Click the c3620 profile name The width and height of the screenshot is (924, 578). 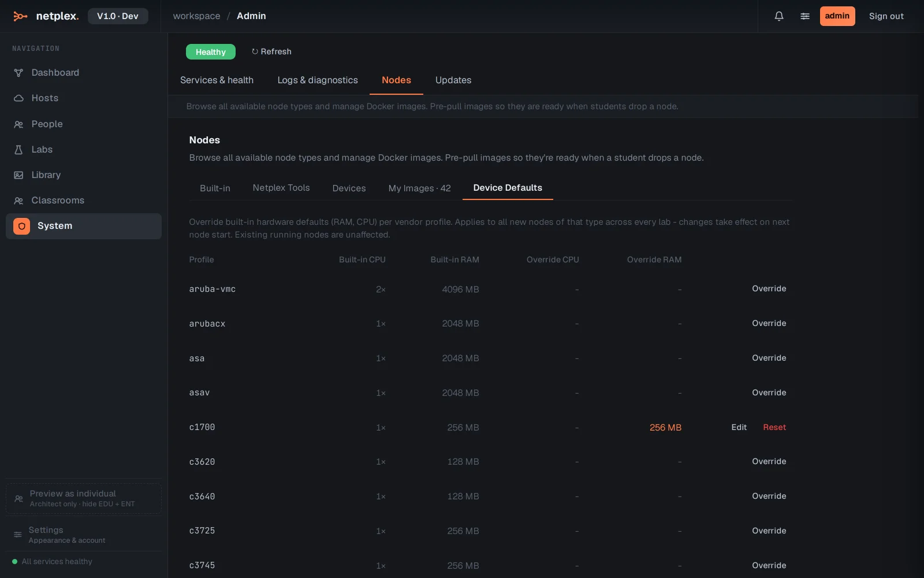coord(202,462)
